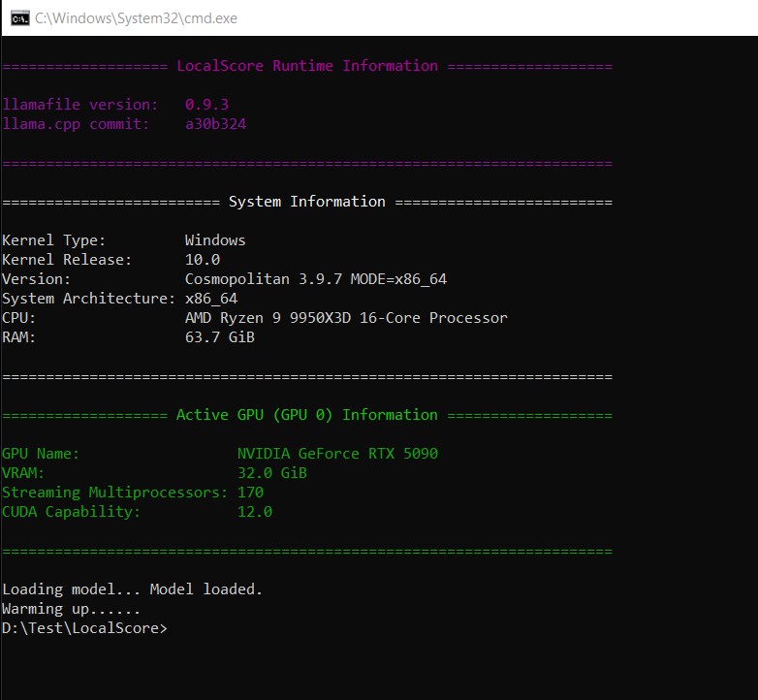Click the LocalScore Runtime Information header
Viewport: 758px width, 700px height.
coord(307,66)
